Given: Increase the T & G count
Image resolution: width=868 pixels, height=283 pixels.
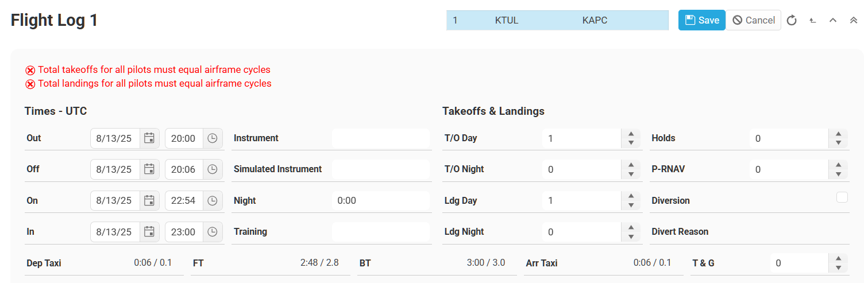Looking at the screenshot, I should tap(838, 259).
